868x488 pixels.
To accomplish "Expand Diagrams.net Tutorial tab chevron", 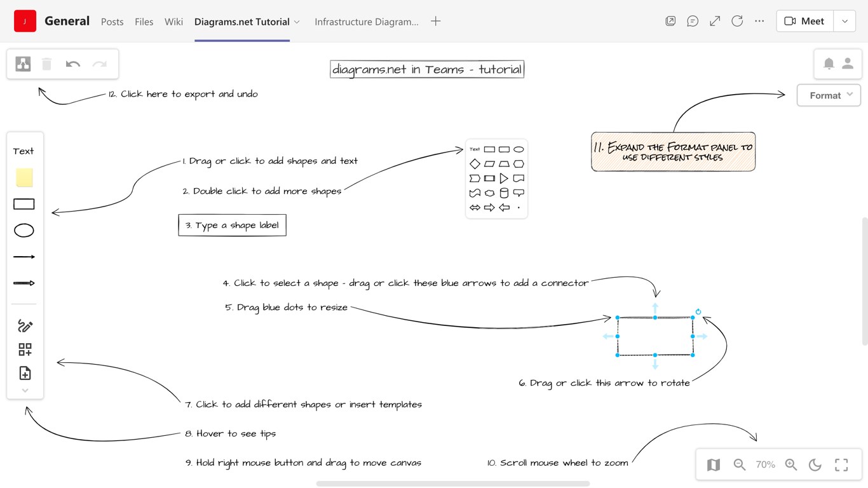I will coord(297,22).
